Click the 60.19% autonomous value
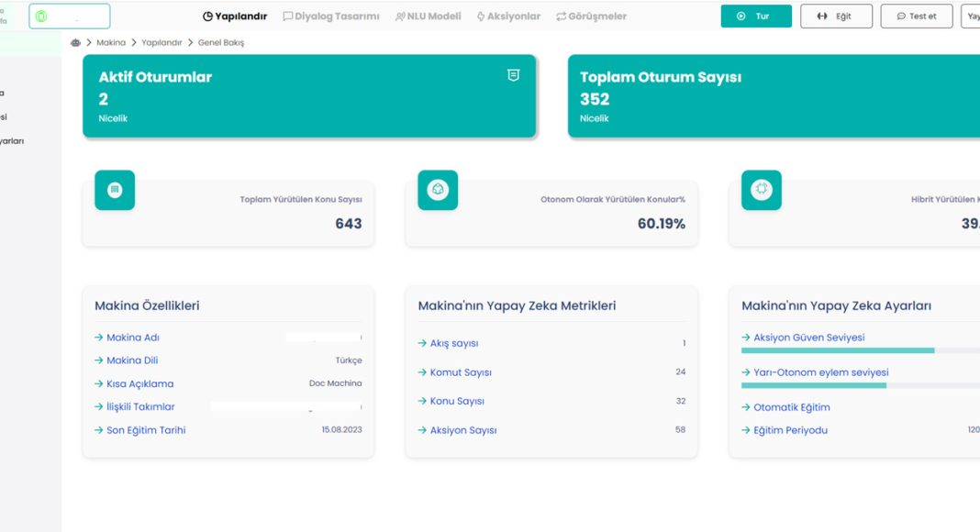The width and height of the screenshot is (980, 532). pos(662,224)
